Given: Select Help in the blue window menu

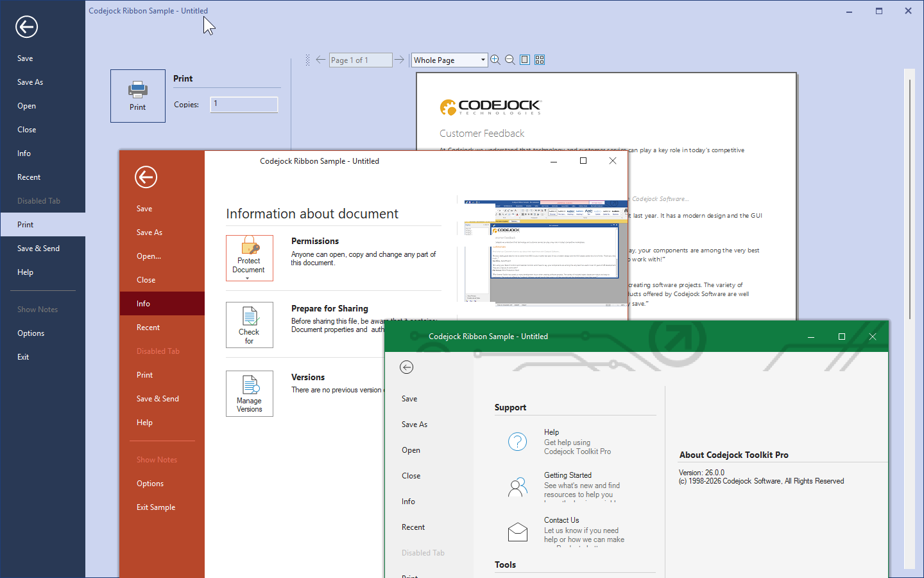Looking at the screenshot, I should (x=42, y=272).
